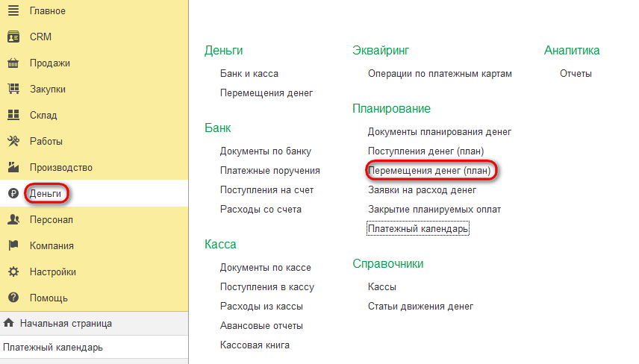Viewport: 639px width, 364px height.
Task: Click the Аналитика group heading
Action: 572,51
